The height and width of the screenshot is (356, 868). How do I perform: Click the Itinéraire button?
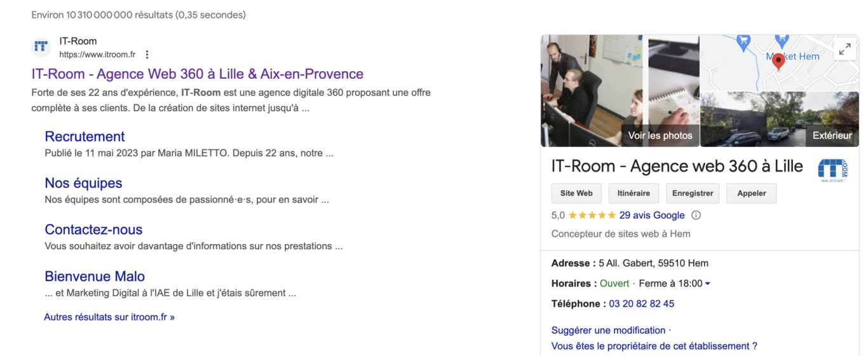click(x=634, y=193)
